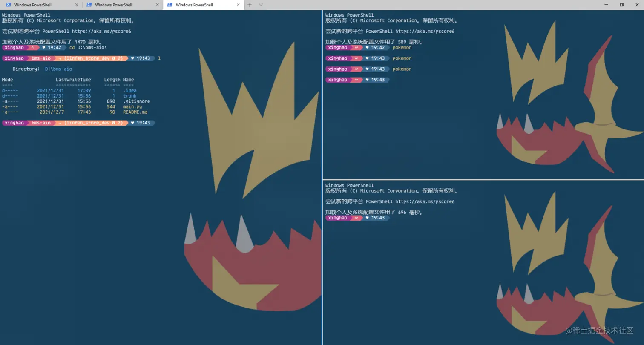
Task: Click the 1470 load time value
Action: tap(80, 42)
